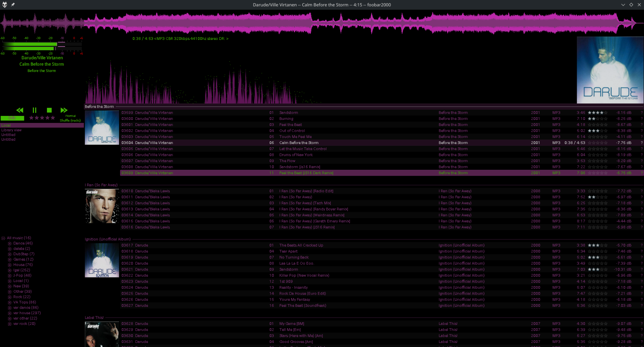The height and width of the screenshot is (347, 644).
Task: Select Normal playback order
Action: [71, 116]
